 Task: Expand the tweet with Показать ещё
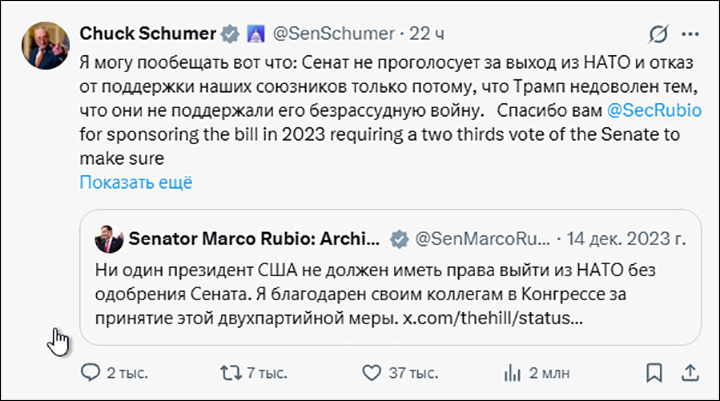[x=136, y=182]
